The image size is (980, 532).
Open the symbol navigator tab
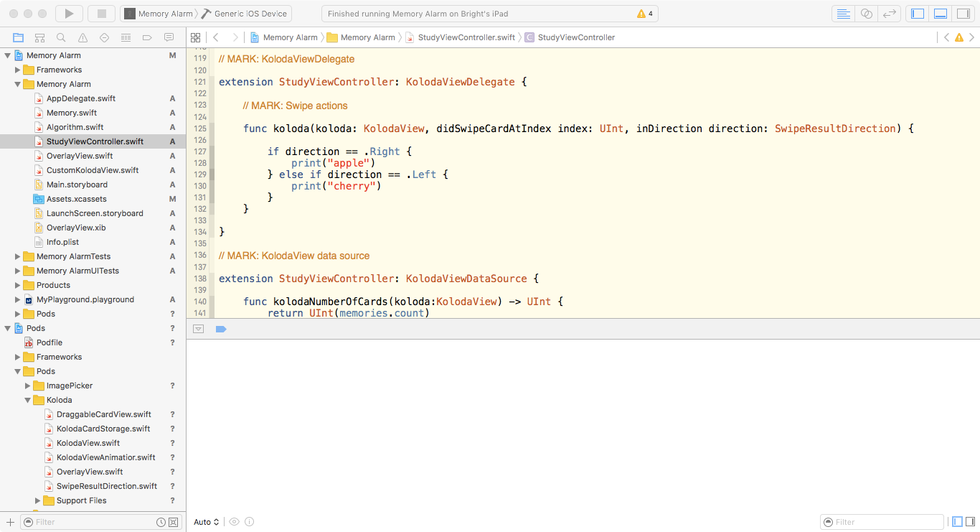[39, 37]
